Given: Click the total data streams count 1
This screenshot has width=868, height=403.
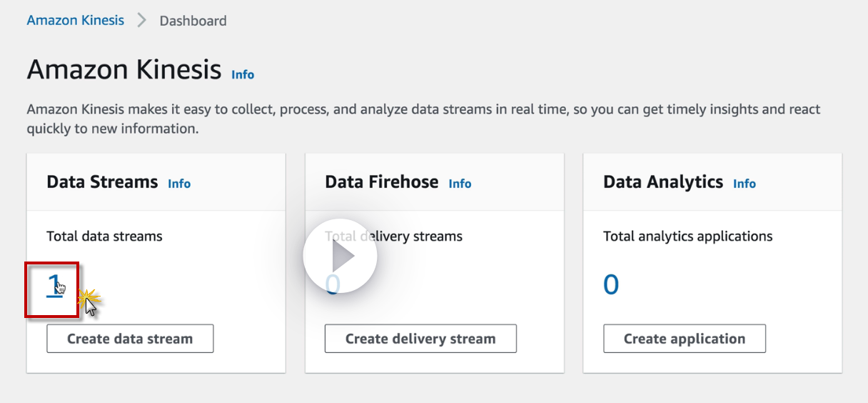Looking at the screenshot, I should coord(53,284).
